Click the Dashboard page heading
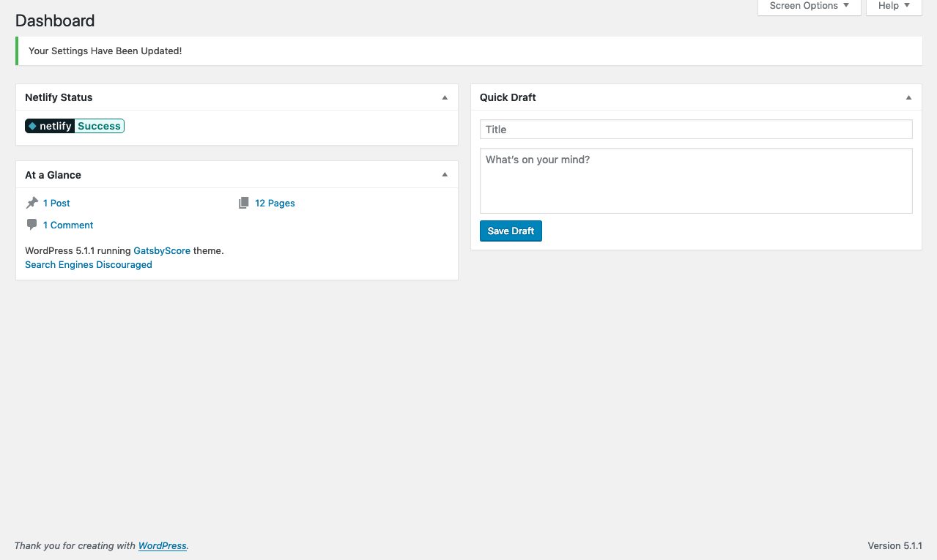The height and width of the screenshot is (560, 937). (x=55, y=20)
